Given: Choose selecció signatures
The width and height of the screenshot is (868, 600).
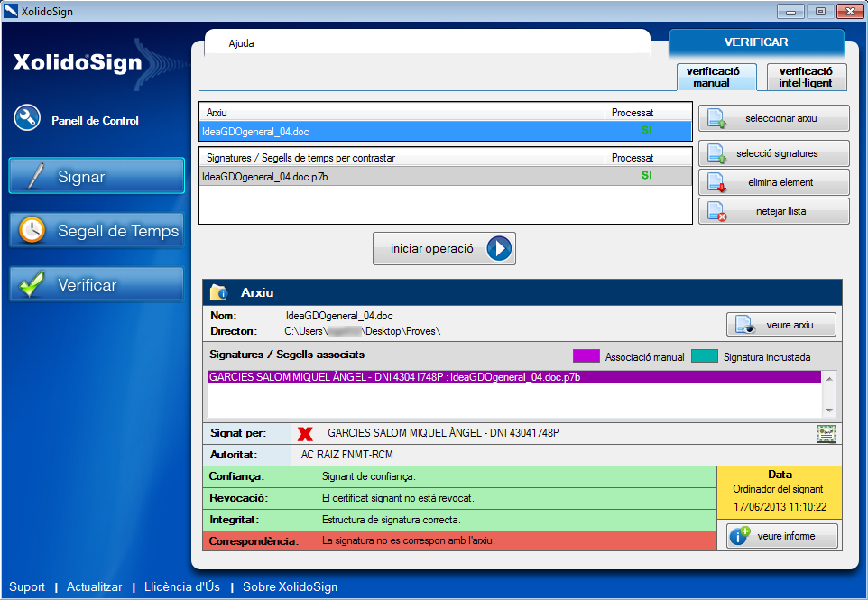Looking at the screenshot, I should click(x=773, y=153).
